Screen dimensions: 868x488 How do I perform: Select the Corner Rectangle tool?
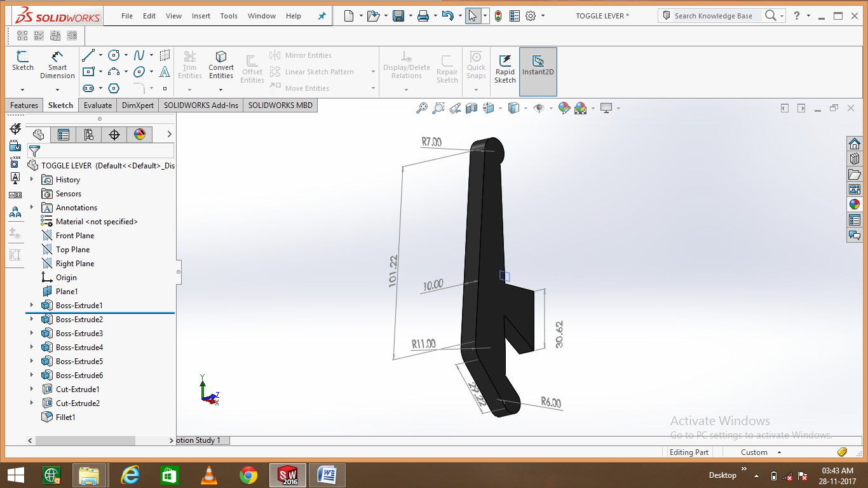pos(88,71)
